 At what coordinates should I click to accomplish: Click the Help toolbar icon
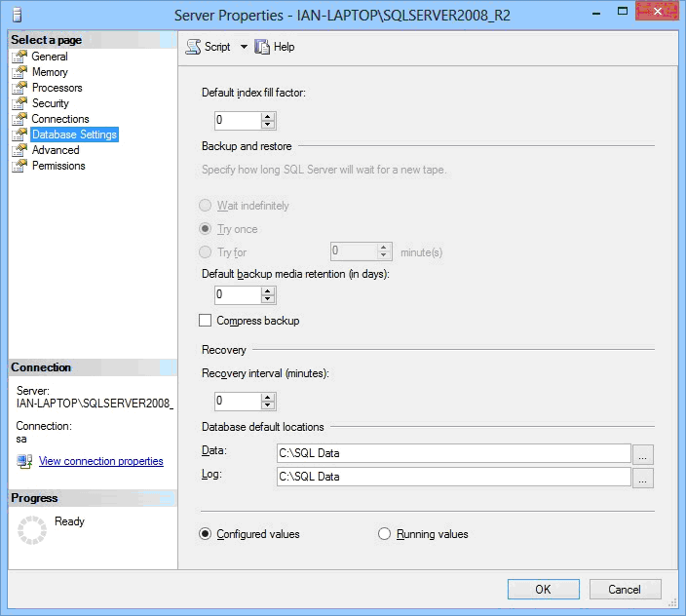pos(262,47)
